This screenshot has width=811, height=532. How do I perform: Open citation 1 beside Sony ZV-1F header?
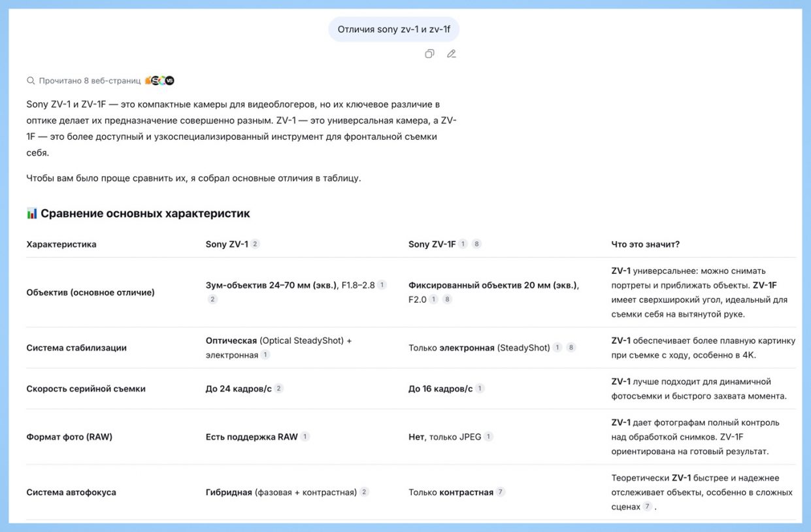tap(463, 244)
